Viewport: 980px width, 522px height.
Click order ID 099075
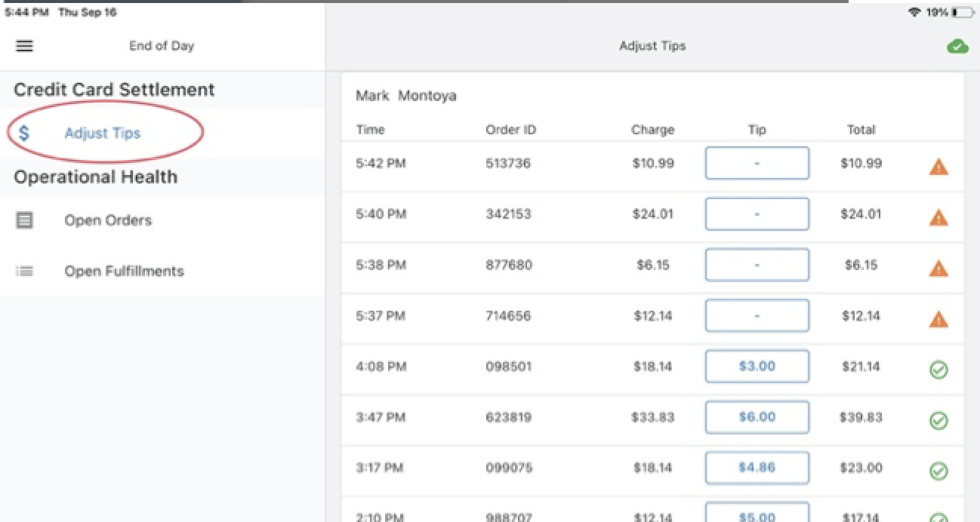508,468
